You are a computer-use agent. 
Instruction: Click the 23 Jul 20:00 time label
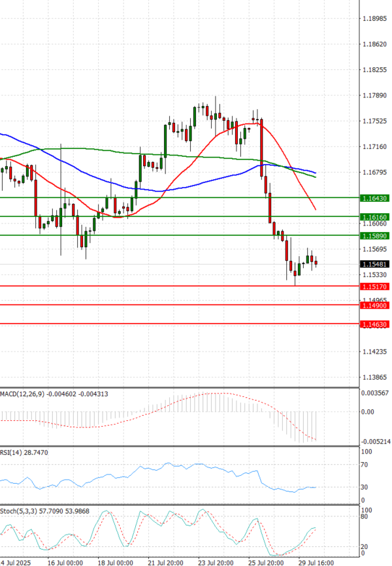coord(216,562)
